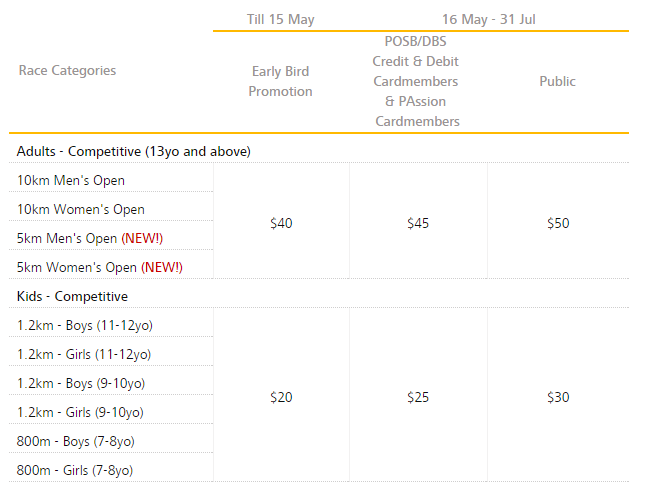The width and height of the screenshot is (664, 486).
Task: Select the $50 adult Public price
Action: click(x=557, y=224)
